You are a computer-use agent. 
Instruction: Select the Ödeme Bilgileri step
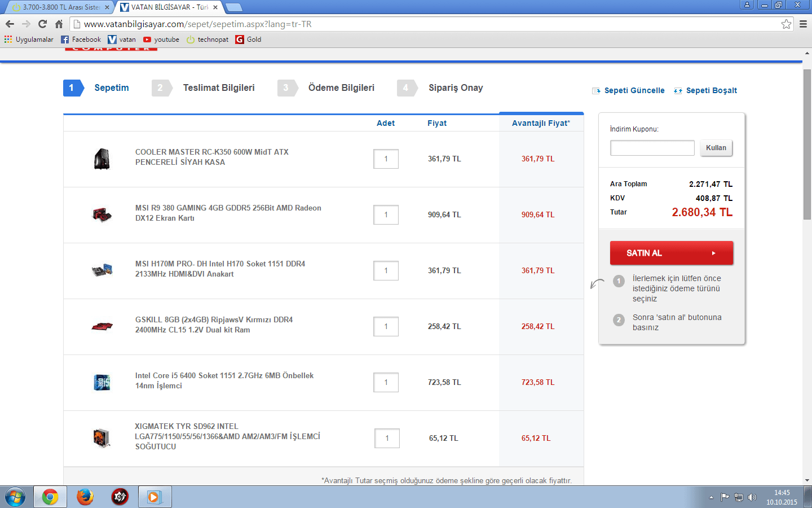click(x=326, y=88)
